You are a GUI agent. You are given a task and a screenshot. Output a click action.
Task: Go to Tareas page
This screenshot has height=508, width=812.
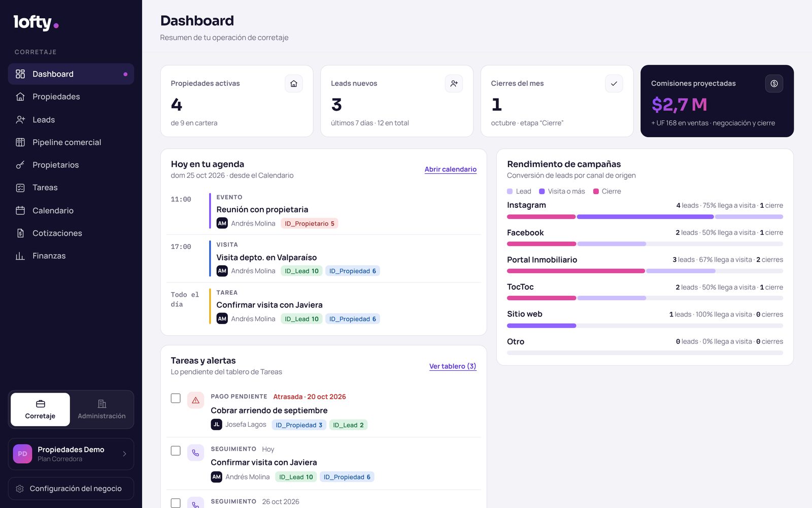coord(71,187)
